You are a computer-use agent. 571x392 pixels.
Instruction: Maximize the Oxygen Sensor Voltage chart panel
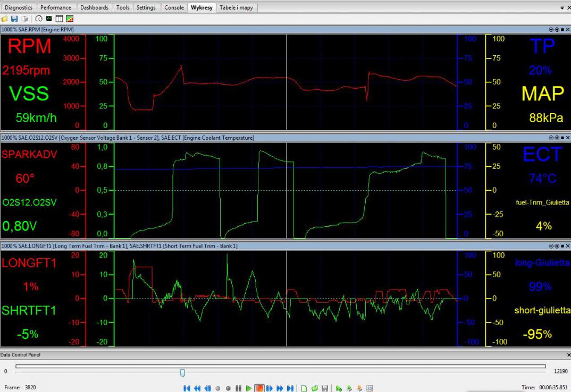(562, 138)
